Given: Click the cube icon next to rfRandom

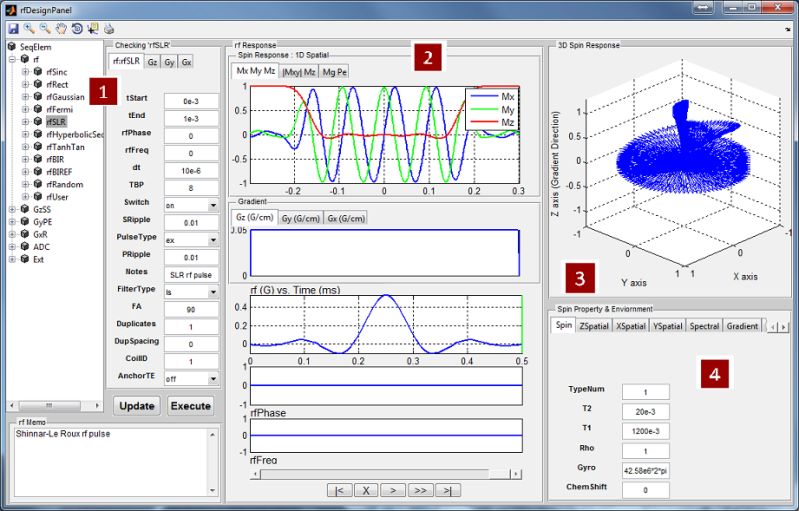Looking at the screenshot, I should 38,184.
